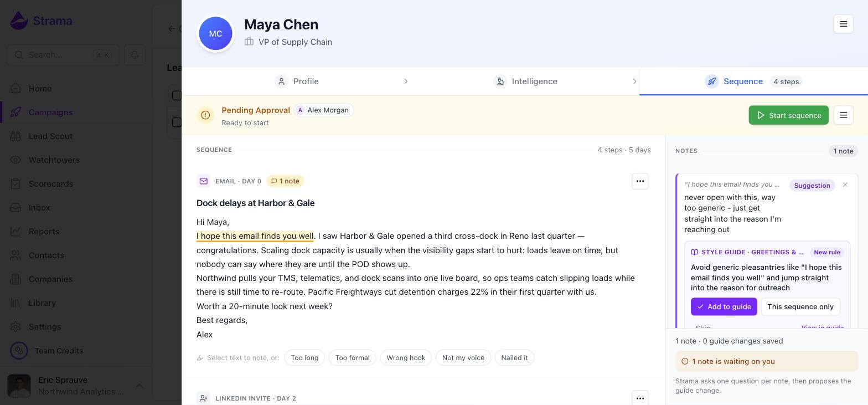Toggle the 'Too long' feedback chip

(304, 358)
